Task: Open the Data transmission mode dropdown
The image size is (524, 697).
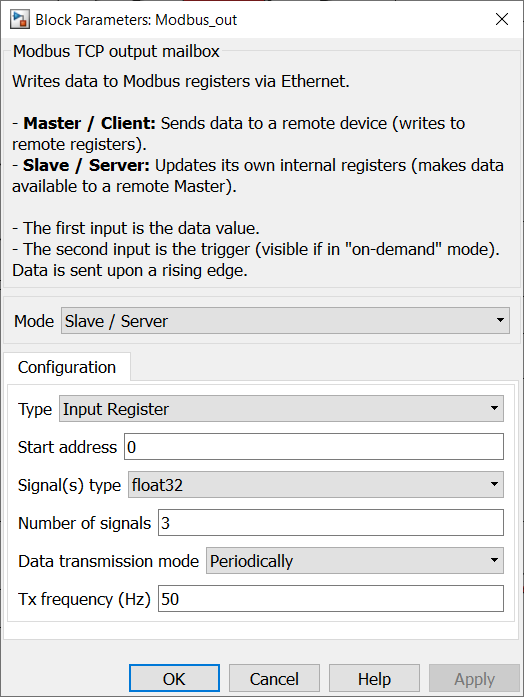Action: (355, 561)
